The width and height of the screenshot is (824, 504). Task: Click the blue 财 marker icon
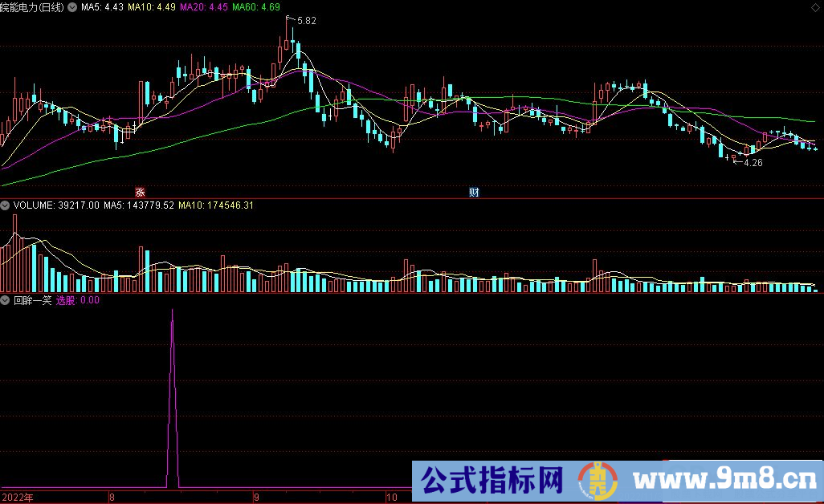point(474,192)
